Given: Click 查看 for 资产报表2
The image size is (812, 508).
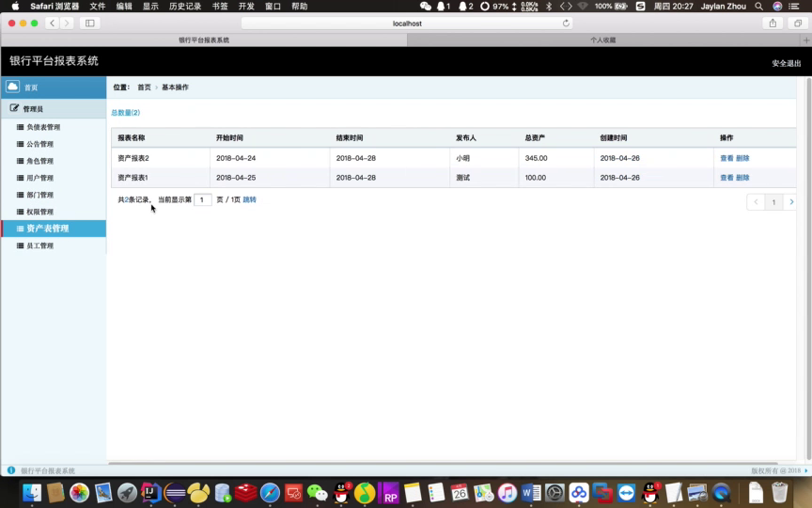Looking at the screenshot, I should click(726, 158).
